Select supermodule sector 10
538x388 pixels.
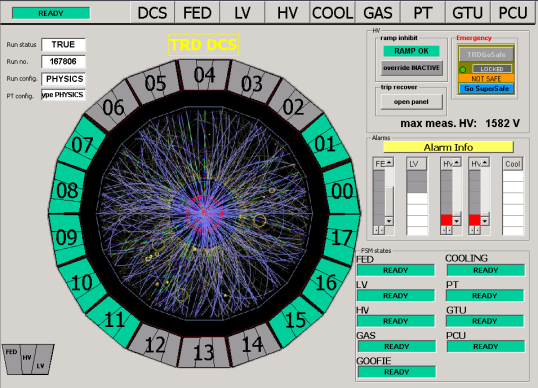point(82,283)
